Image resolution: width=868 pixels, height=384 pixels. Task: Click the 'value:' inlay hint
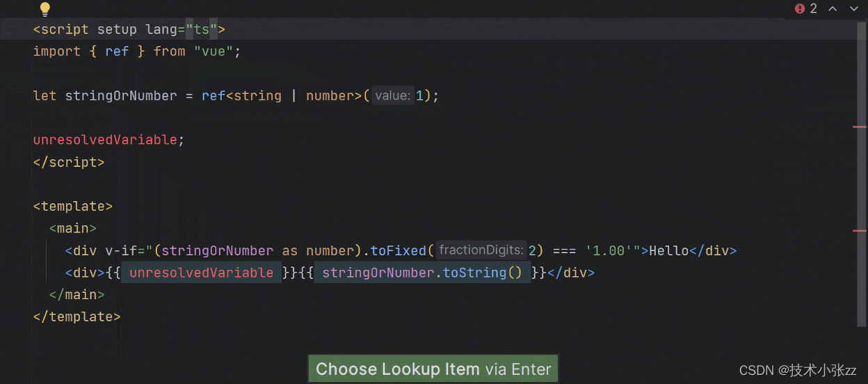point(392,95)
